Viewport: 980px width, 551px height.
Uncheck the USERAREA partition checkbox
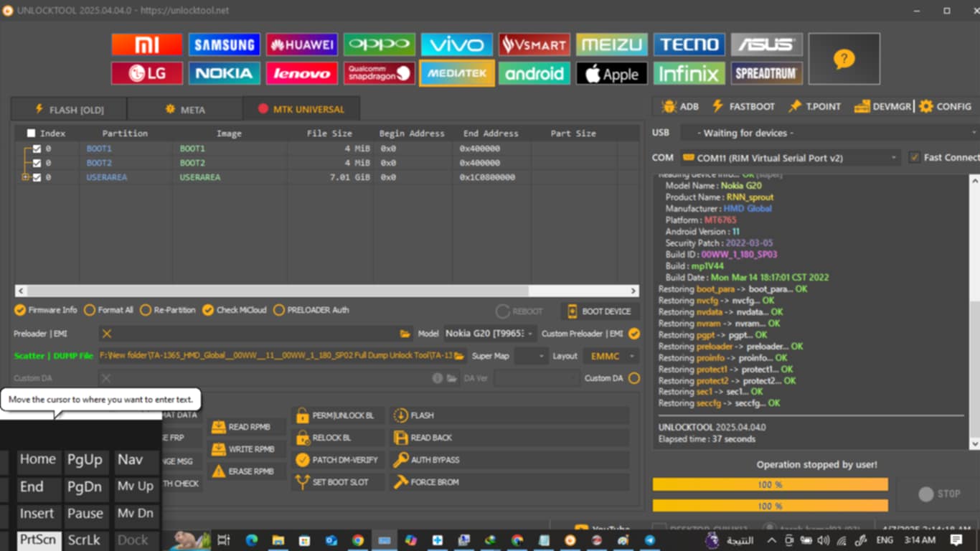pyautogui.click(x=37, y=177)
